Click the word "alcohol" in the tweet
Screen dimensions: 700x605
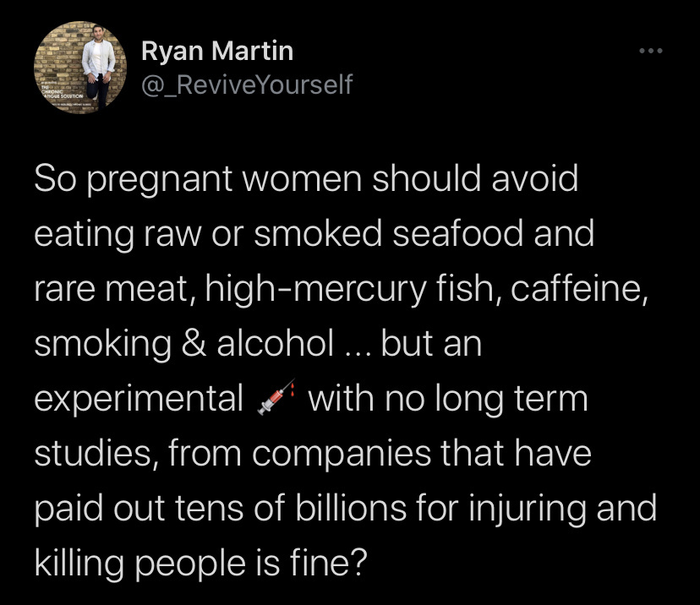(276, 344)
